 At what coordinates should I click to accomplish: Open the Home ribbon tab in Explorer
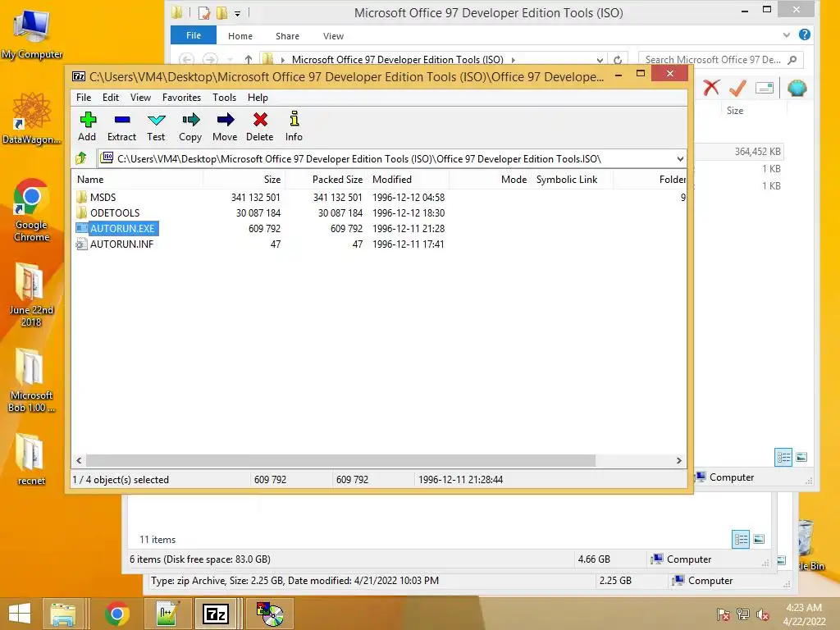click(240, 36)
